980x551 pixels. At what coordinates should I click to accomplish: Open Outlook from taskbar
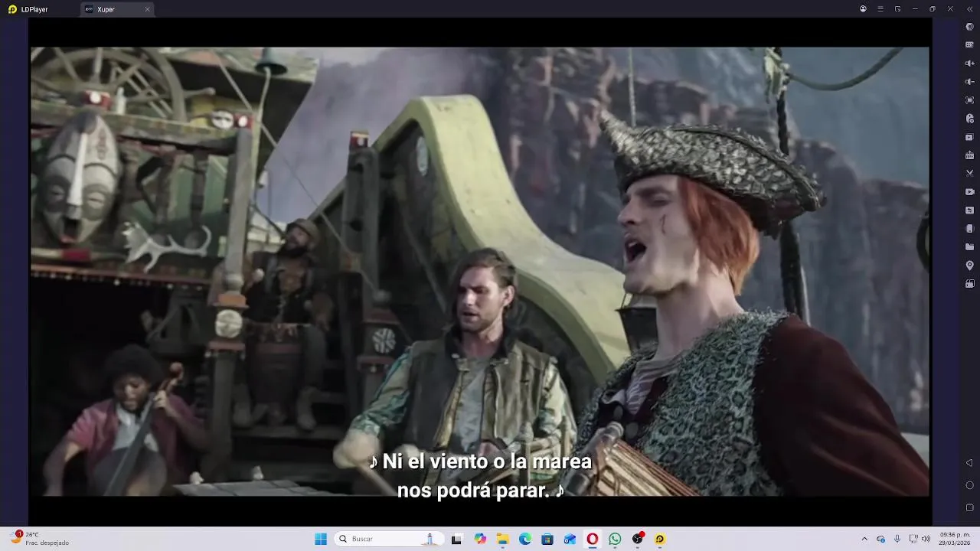point(570,539)
